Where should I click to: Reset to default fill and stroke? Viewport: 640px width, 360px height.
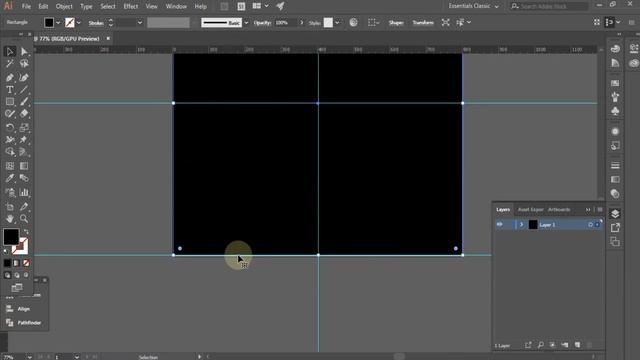point(5,251)
